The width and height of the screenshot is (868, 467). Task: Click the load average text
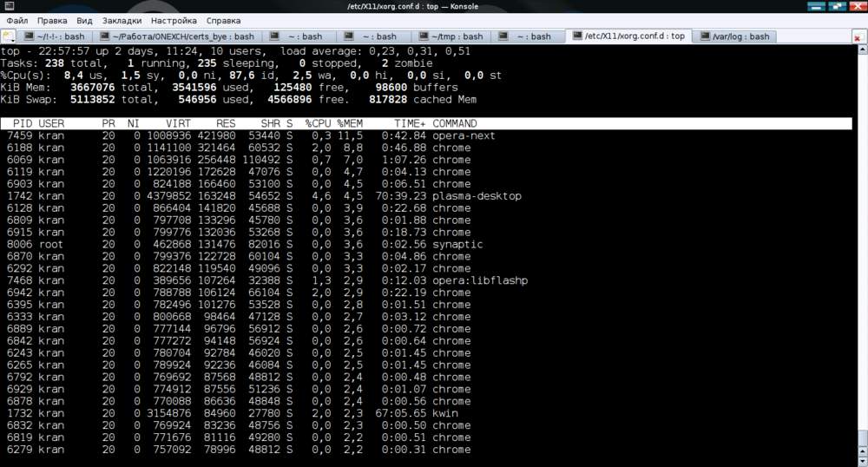[x=375, y=51]
